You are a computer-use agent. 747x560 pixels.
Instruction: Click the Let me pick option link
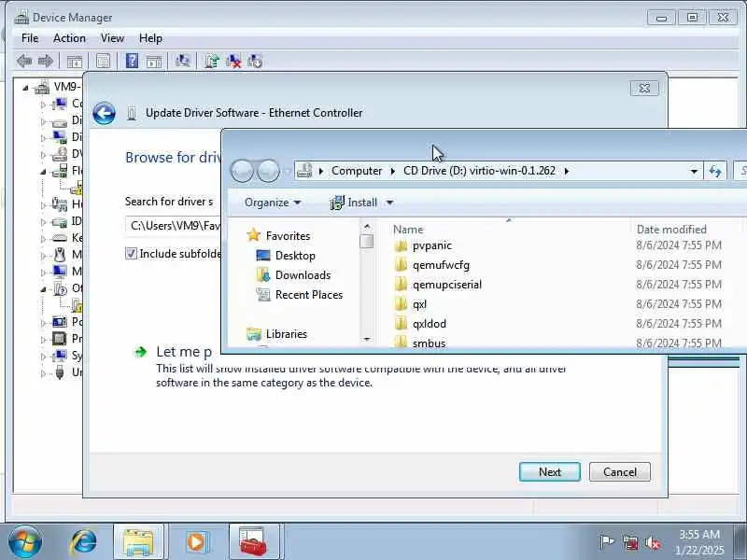pos(184,352)
